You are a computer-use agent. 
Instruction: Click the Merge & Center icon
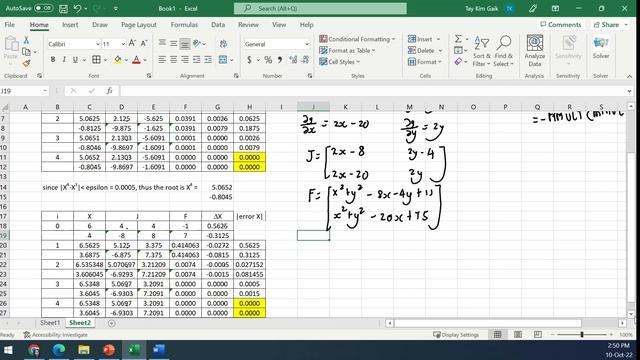tap(223, 60)
